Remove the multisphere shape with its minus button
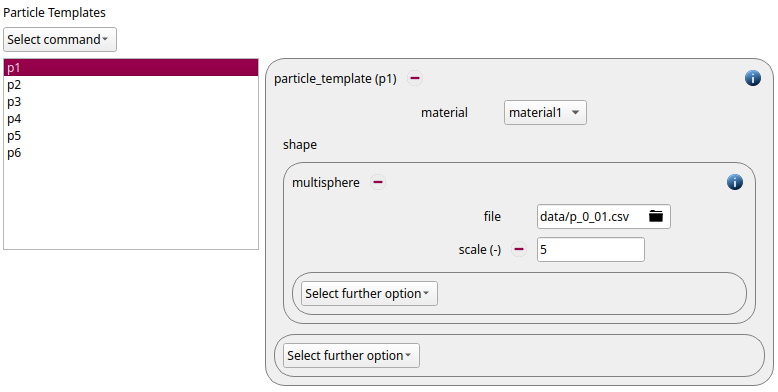Image resolution: width=778 pixels, height=392 pixels. 378,182
